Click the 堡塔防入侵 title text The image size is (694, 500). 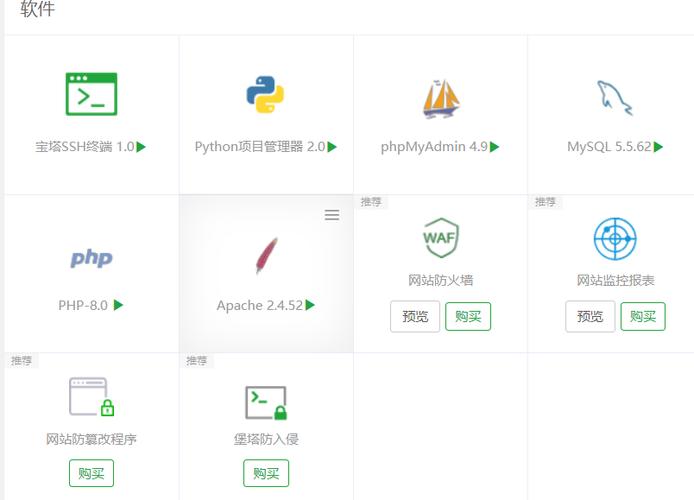tap(266, 439)
